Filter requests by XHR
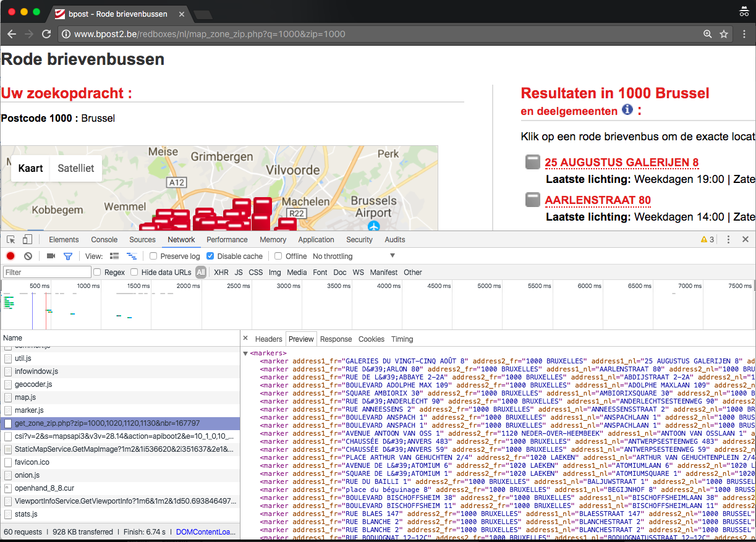 (221, 273)
